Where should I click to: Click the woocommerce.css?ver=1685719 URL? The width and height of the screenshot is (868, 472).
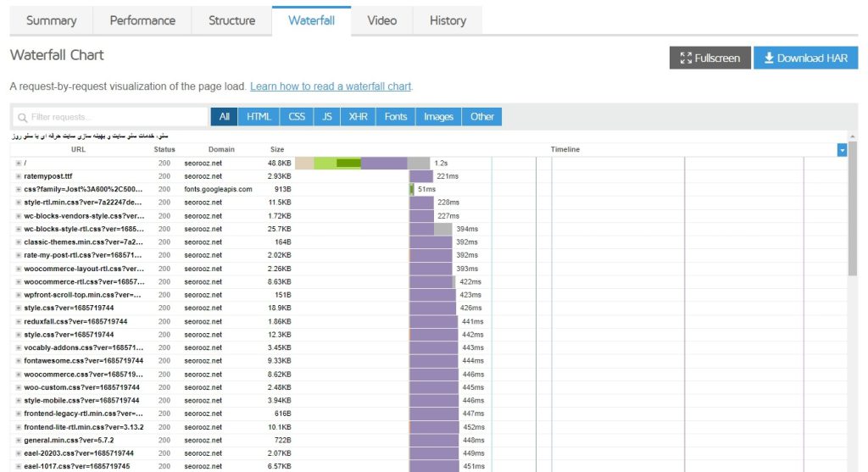pos(83,375)
